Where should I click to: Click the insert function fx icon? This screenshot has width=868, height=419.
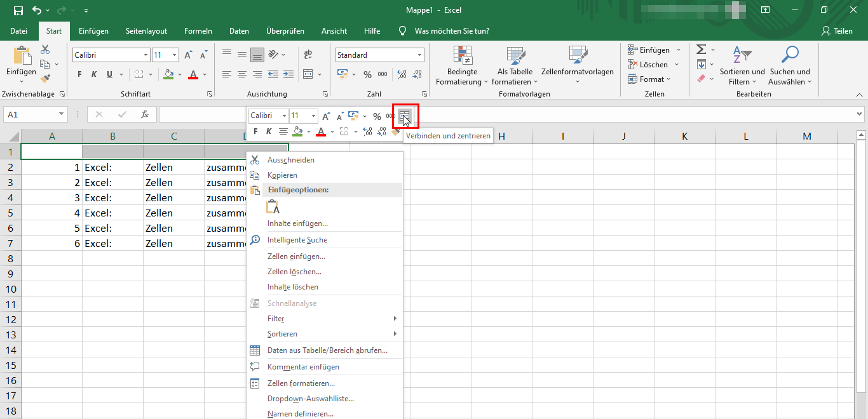pyautogui.click(x=145, y=114)
